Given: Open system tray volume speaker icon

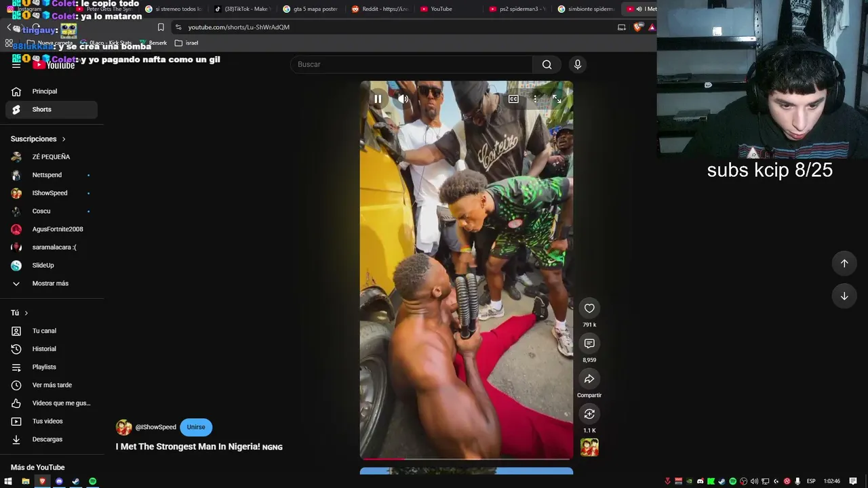Looking at the screenshot, I should (x=754, y=481).
